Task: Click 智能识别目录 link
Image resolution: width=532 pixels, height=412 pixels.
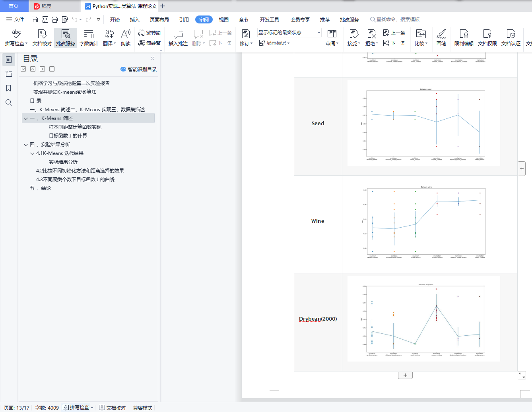Action: [x=139, y=69]
